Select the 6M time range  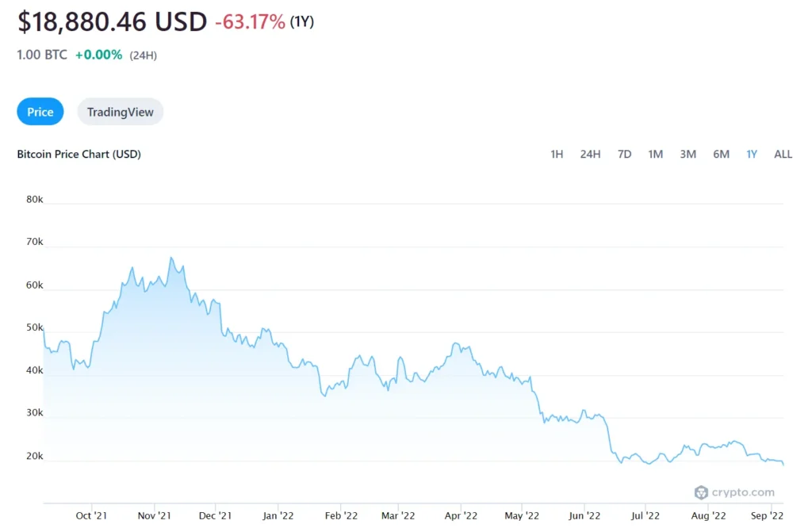[720, 154]
